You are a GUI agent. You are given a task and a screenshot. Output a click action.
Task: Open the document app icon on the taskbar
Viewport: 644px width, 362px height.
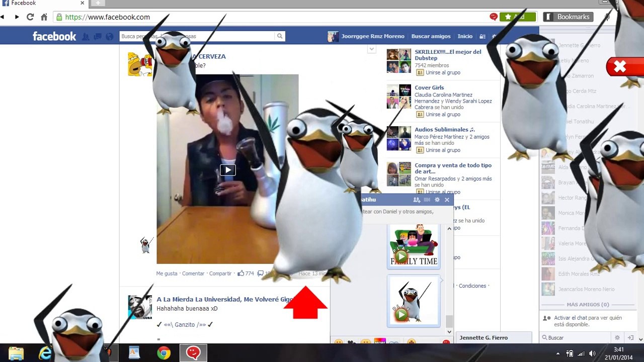click(134, 353)
